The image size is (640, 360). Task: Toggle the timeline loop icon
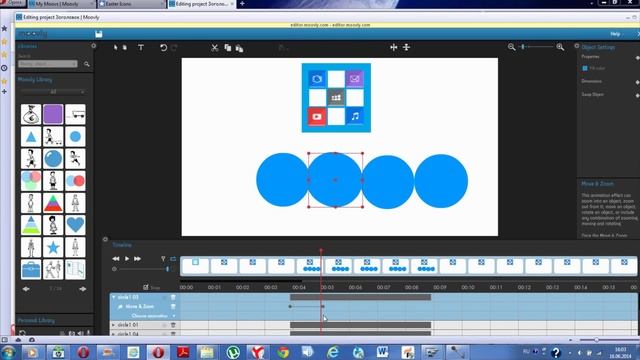click(173, 258)
